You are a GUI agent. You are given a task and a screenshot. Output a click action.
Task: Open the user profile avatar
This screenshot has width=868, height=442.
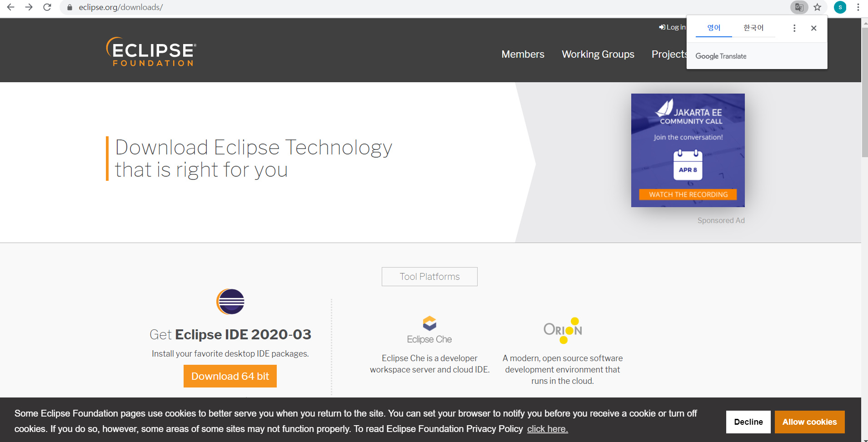(840, 7)
